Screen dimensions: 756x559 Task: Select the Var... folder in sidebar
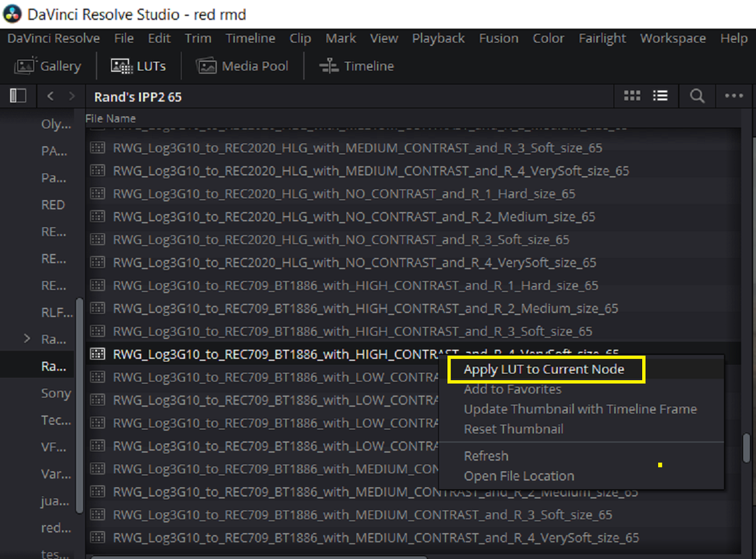coord(56,474)
